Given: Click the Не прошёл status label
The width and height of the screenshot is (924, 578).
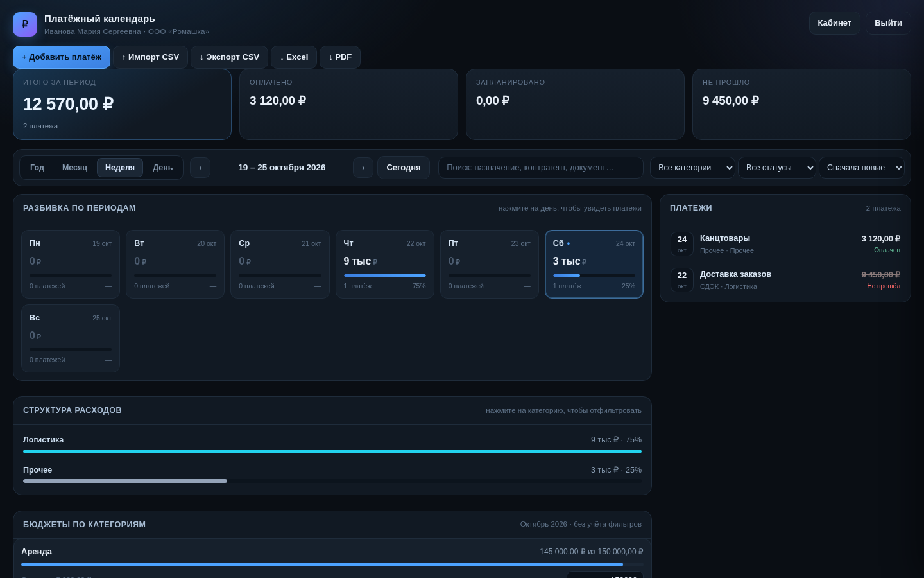Looking at the screenshot, I should (884, 286).
